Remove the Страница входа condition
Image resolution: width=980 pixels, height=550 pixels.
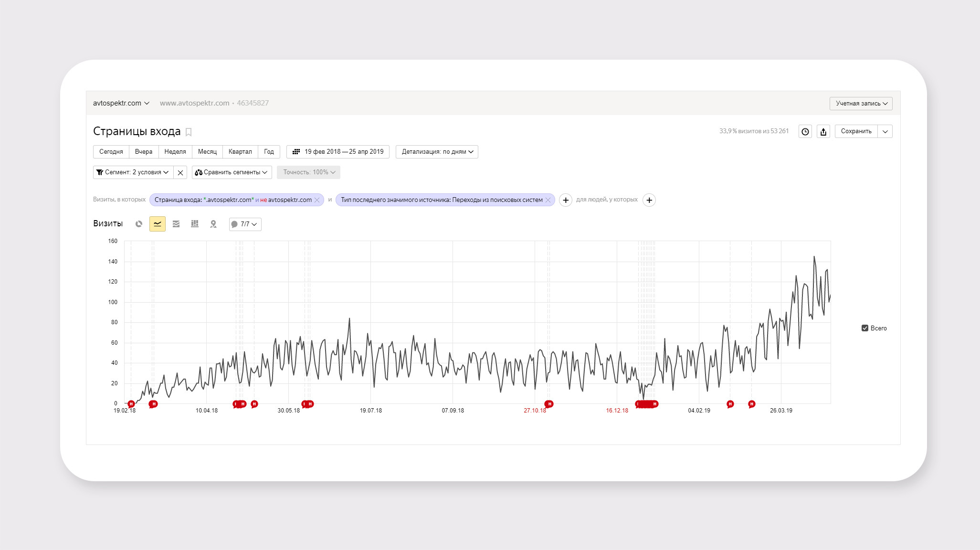[x=317, y=200]
